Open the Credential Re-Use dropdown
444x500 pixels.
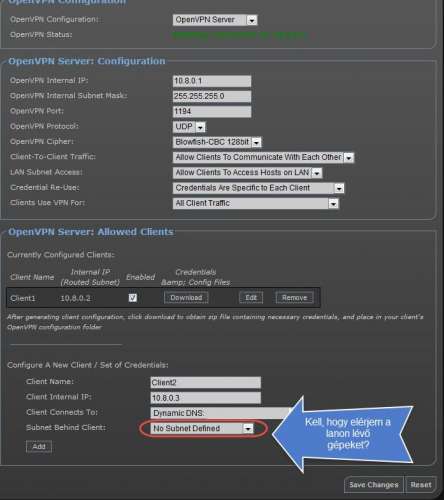pos(258,188)
